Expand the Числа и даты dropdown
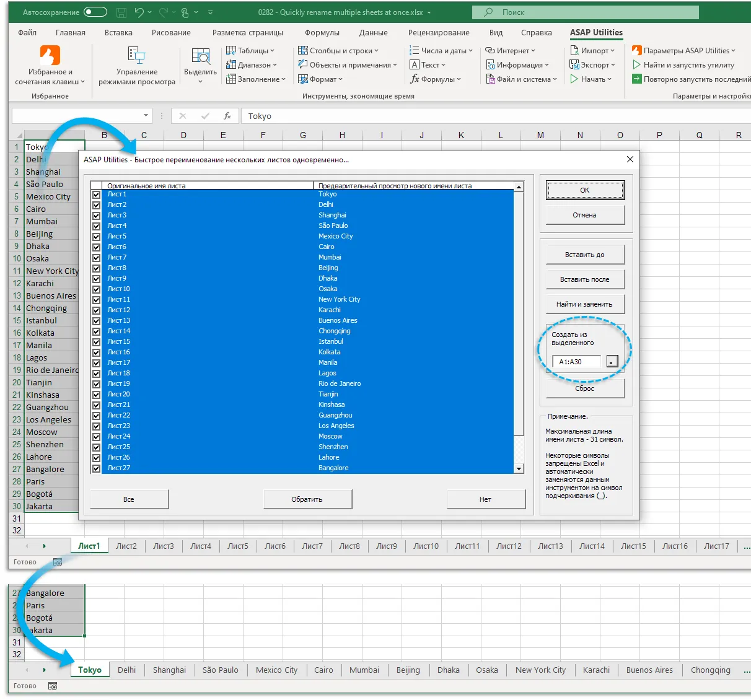The image size is (751, 700). [441, 51]
